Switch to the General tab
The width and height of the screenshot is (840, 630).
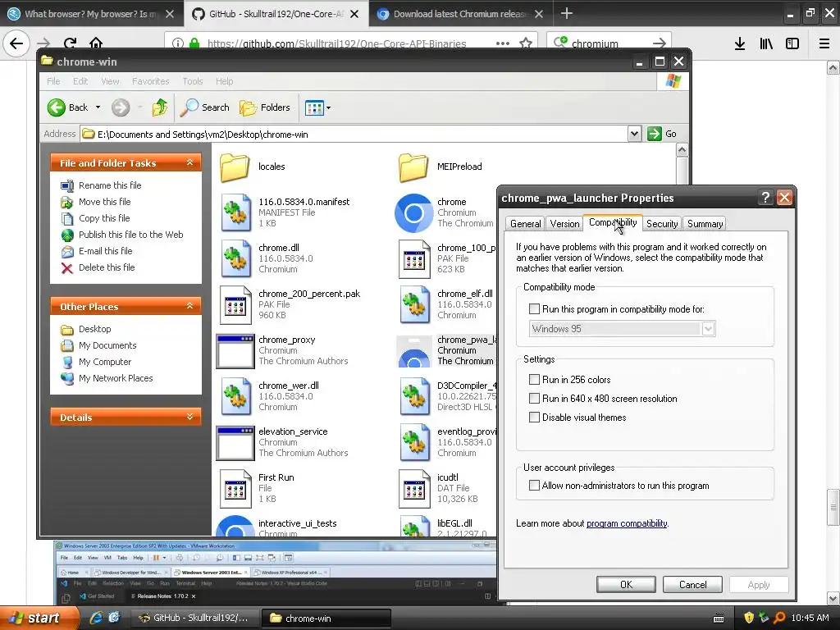[525, 224]
